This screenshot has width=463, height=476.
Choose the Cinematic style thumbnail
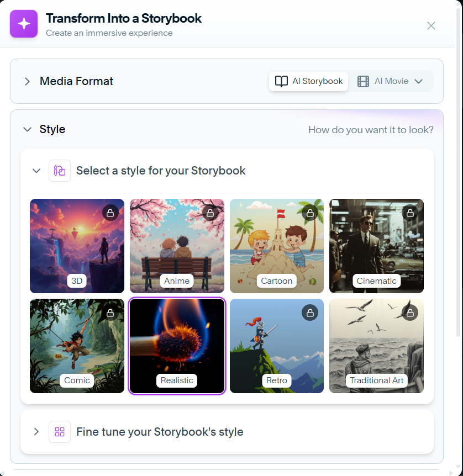pyautogui.click(x=376, y=246)
